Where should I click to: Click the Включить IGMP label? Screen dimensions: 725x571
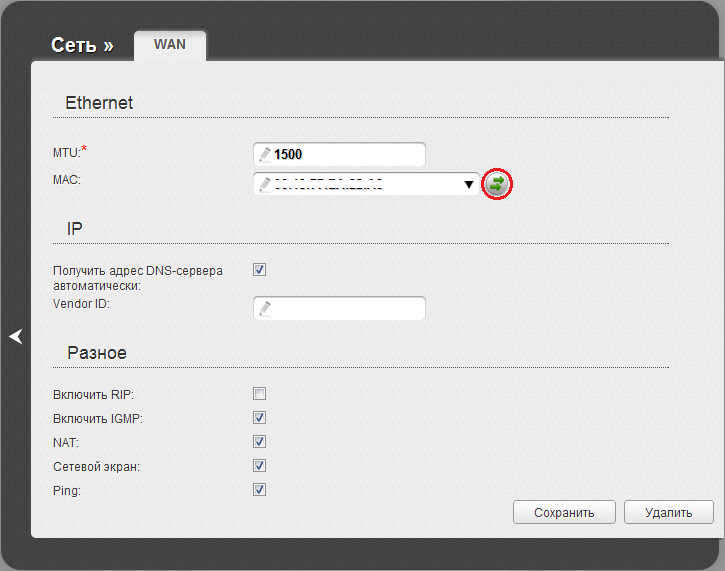[98, 418]
